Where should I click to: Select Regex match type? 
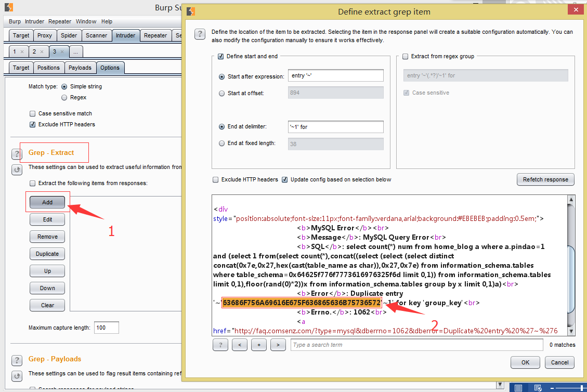[x=64, y=97]
